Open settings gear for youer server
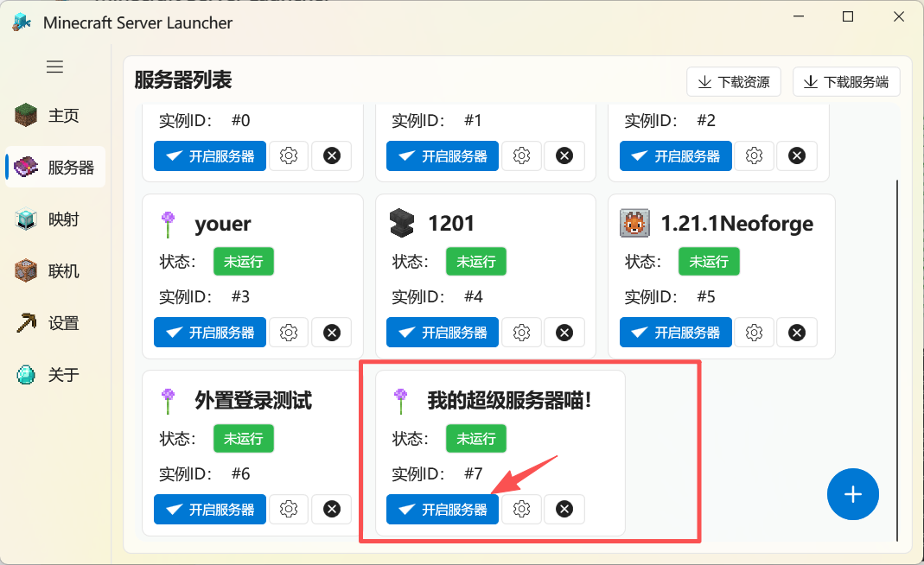This screenshot has width=924, height=565. coord(289,333)
